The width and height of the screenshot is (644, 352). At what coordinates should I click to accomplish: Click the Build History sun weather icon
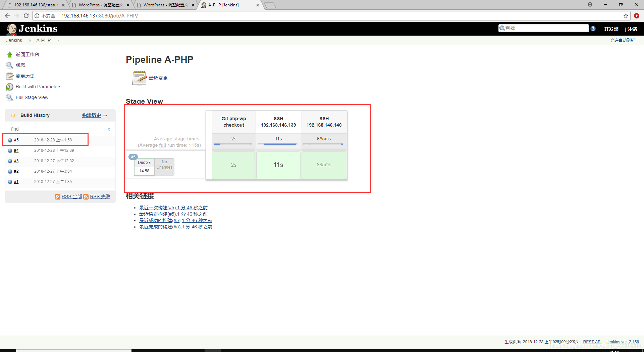point(13,115)
